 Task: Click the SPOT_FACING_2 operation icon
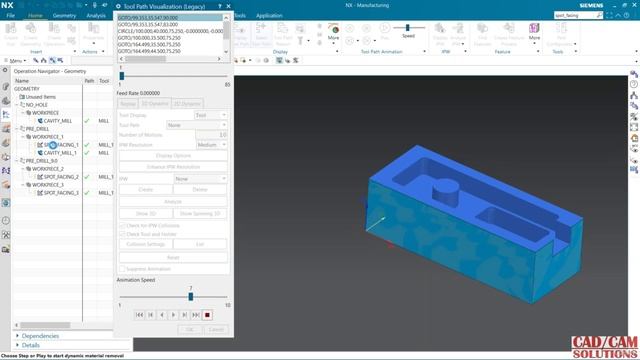coord(40,177)
